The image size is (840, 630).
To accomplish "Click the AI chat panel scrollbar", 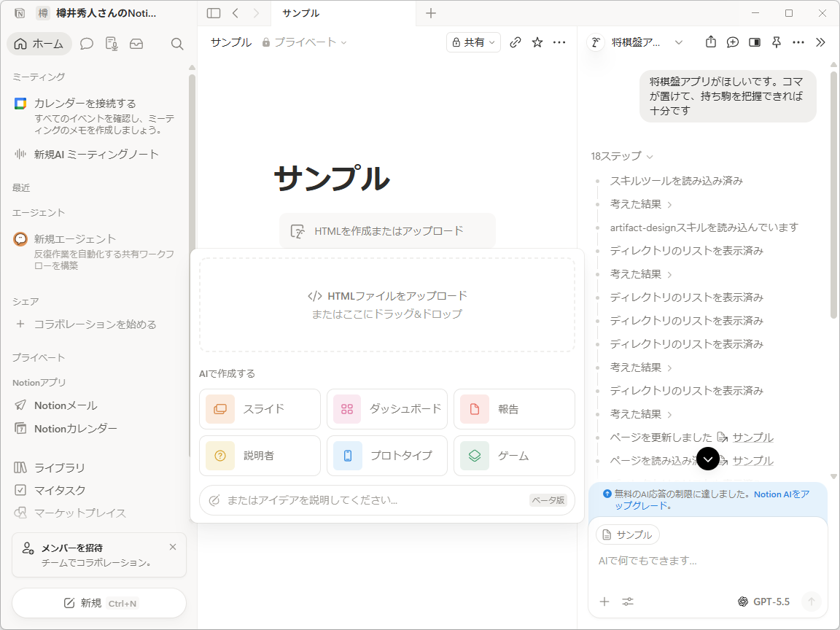I will coord(833,195).
